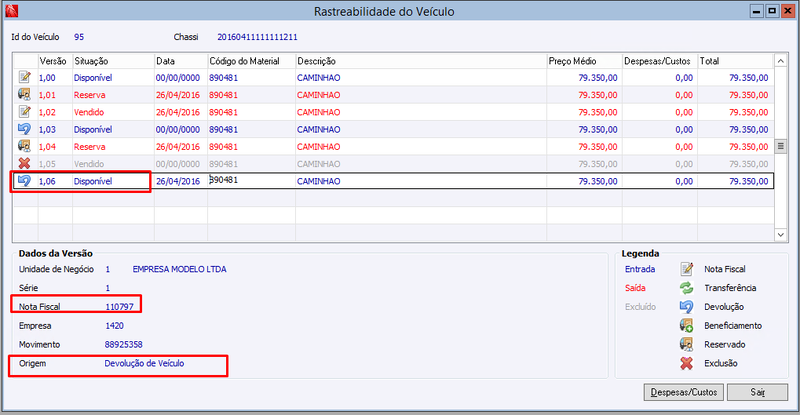Click the vertical scrollbar thumb
800x415 pixels.
click(x=781, y=147)
